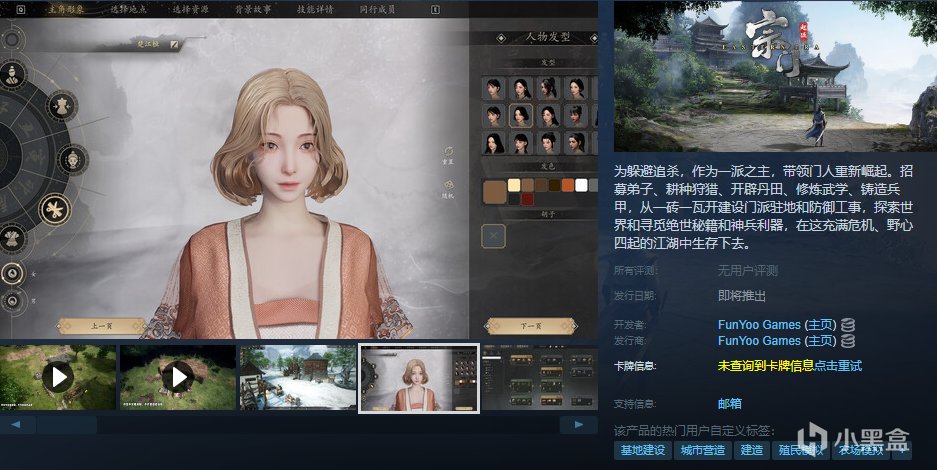
Task: Switch to the 选择资源 tab
Action: coord(191,10)
